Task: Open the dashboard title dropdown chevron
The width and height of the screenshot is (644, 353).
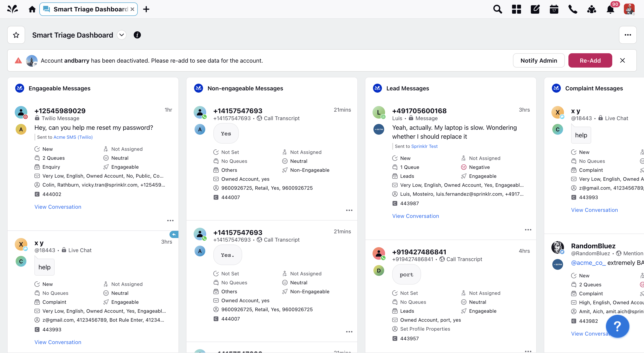Action: (122, 35)
